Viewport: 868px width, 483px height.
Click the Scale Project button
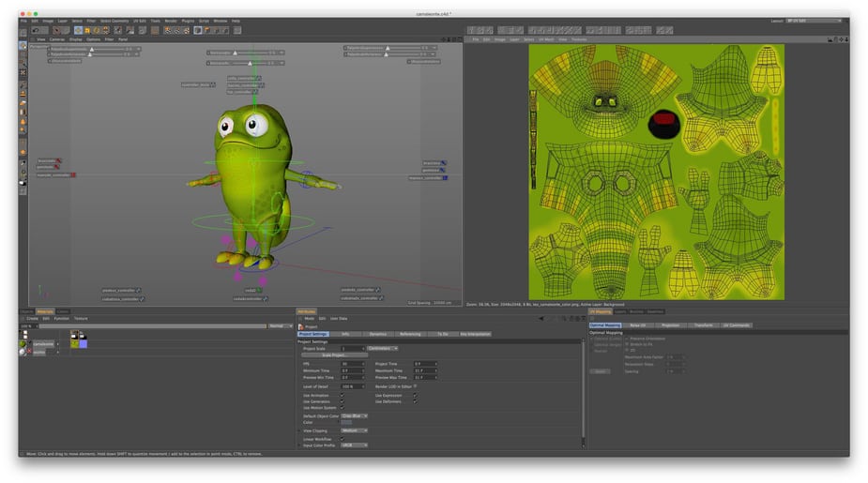334,355
